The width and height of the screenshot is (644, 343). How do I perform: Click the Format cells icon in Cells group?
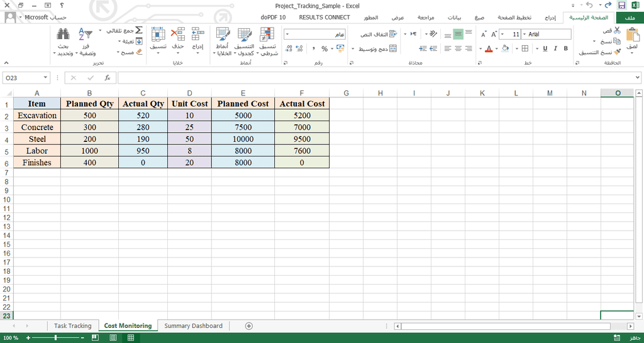pos(158,35)
